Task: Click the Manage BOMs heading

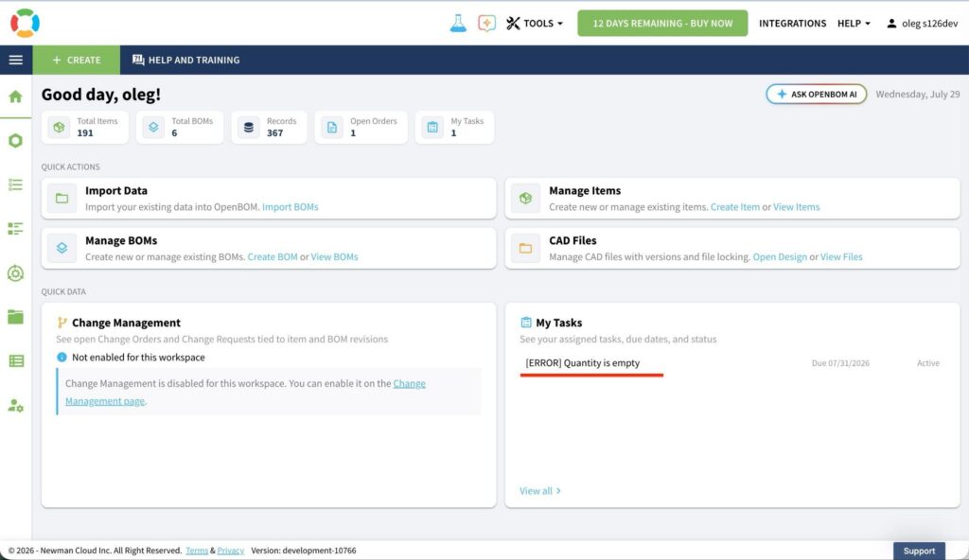Action: click(x=121, y=240)
